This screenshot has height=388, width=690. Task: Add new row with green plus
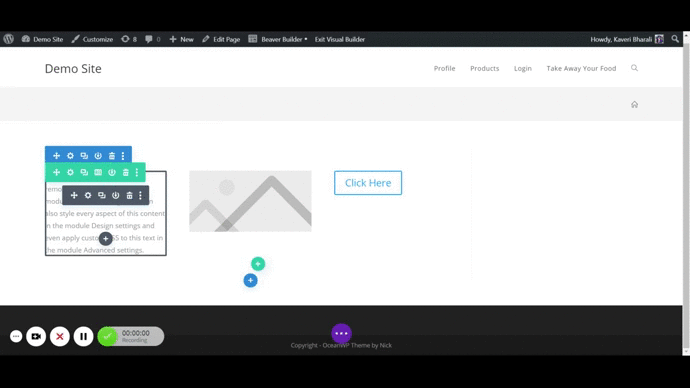(258, 264)
